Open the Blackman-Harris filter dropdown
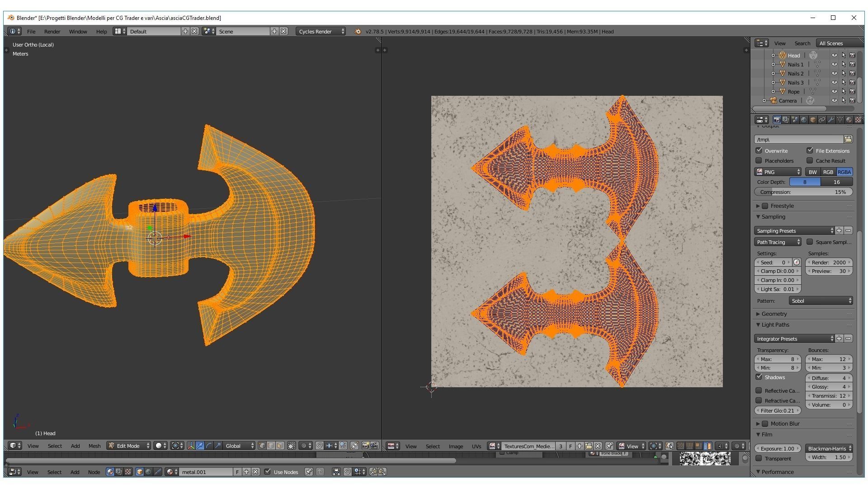This screenshot has height=488, width=868. [x=829, y=448]
